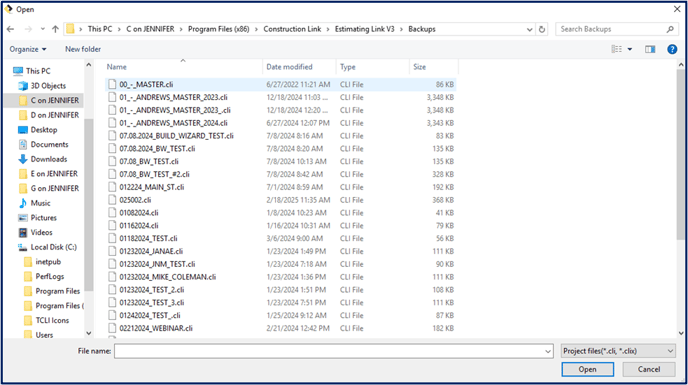Select file 01_-_ANDREWS_MASTER_2023.cli
This screenshot has width=688, height=385.
coord(280,97)
